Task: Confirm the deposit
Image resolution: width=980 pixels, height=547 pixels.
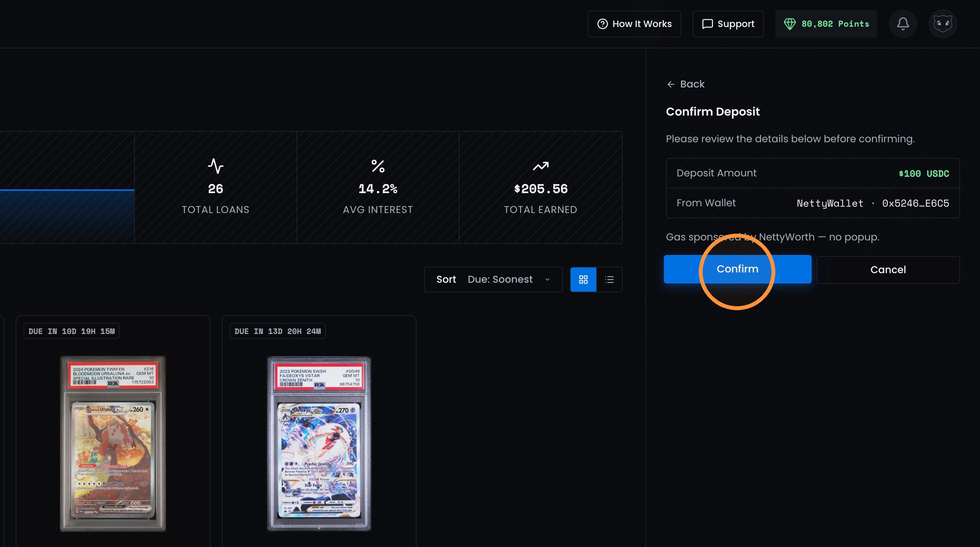Action: [x=737, y=269]
